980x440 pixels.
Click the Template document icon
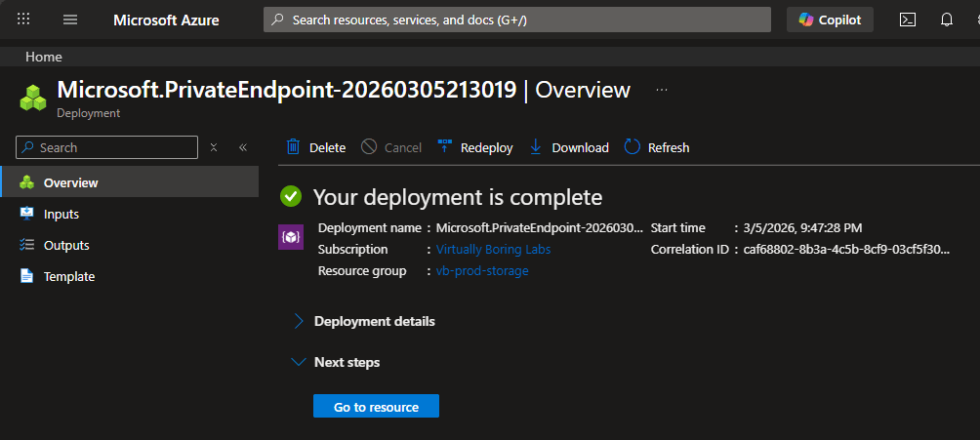pyautogui.click(x=26, y=276)
